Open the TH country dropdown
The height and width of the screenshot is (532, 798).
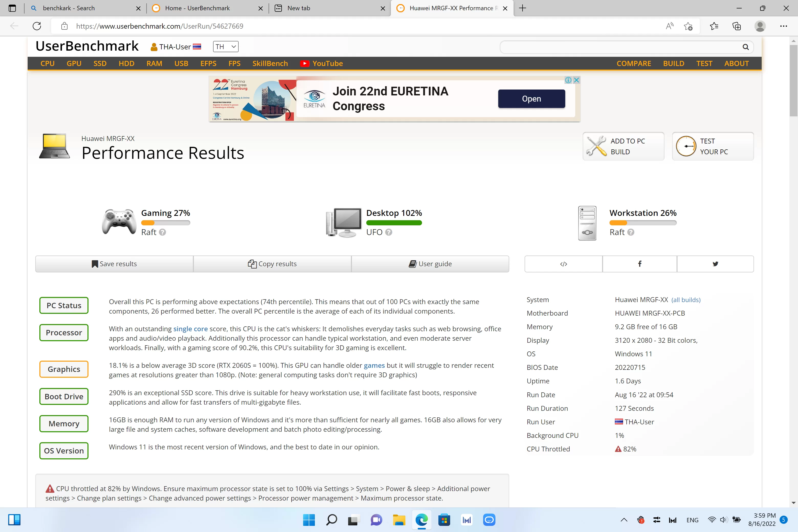click(x=226, y=47)
